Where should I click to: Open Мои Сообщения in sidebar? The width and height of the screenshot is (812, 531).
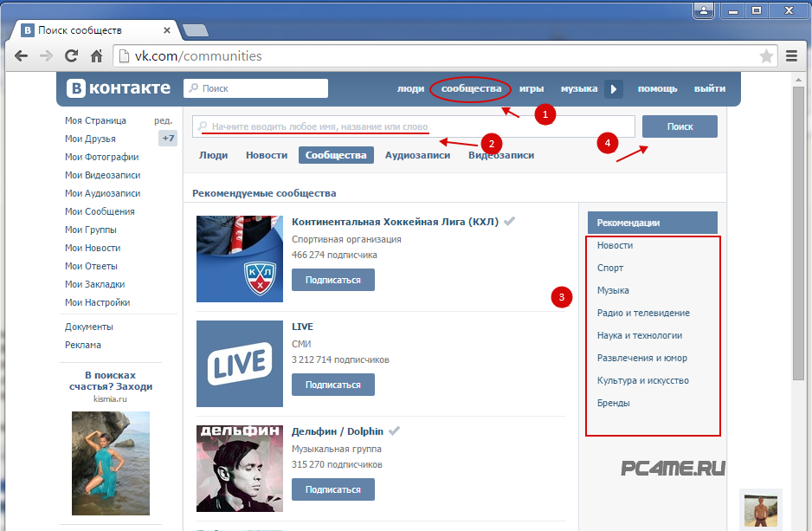pyautogui.click(x=100, y=211)
